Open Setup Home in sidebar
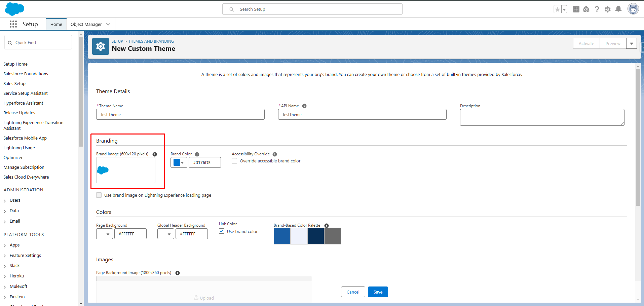644x306 pixels. (15, 64)
